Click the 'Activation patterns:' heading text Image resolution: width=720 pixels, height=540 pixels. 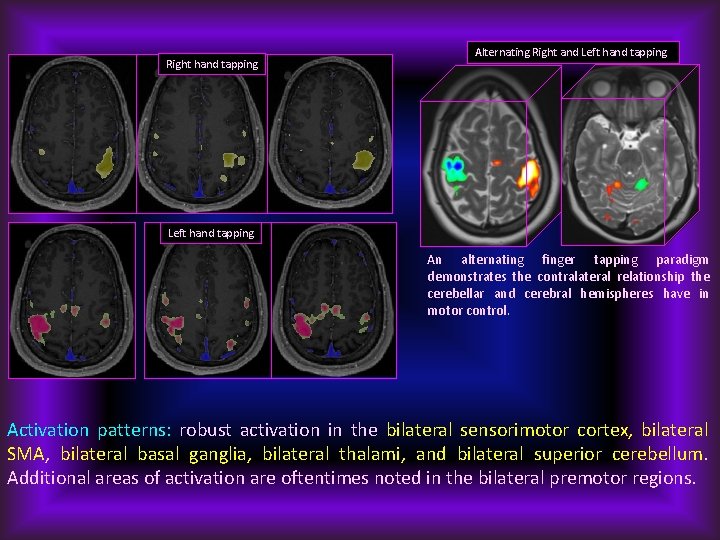(89, 430)
